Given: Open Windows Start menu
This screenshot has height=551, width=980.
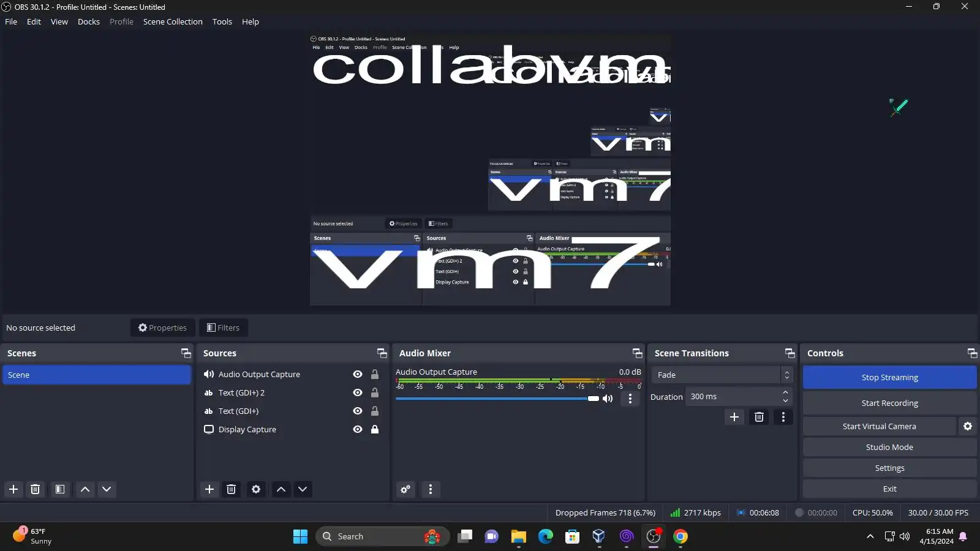Looking at the screenshot, I should [301, 537].
